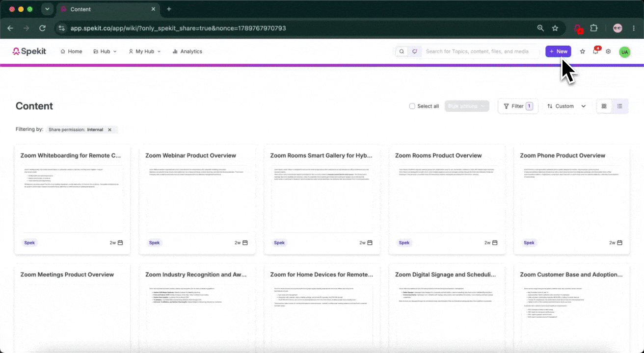Bookmark this page with the address bar star
This screenshot has width=644, height=353.
point(555,28)
